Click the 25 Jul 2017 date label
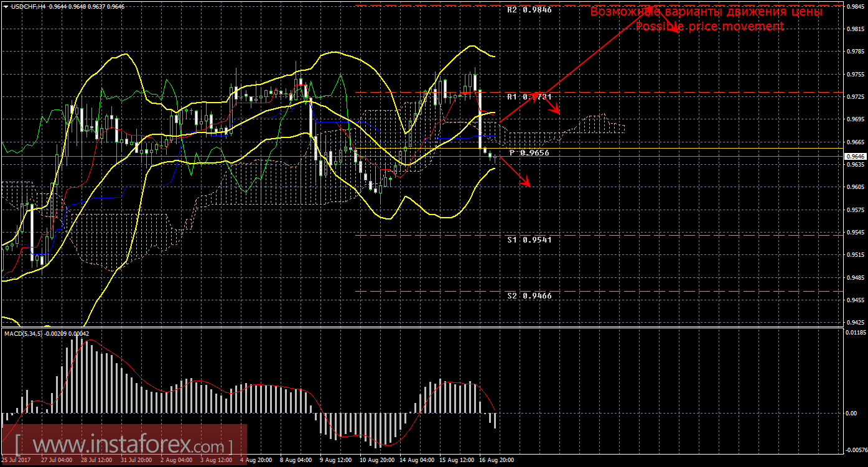 (17, 461)
